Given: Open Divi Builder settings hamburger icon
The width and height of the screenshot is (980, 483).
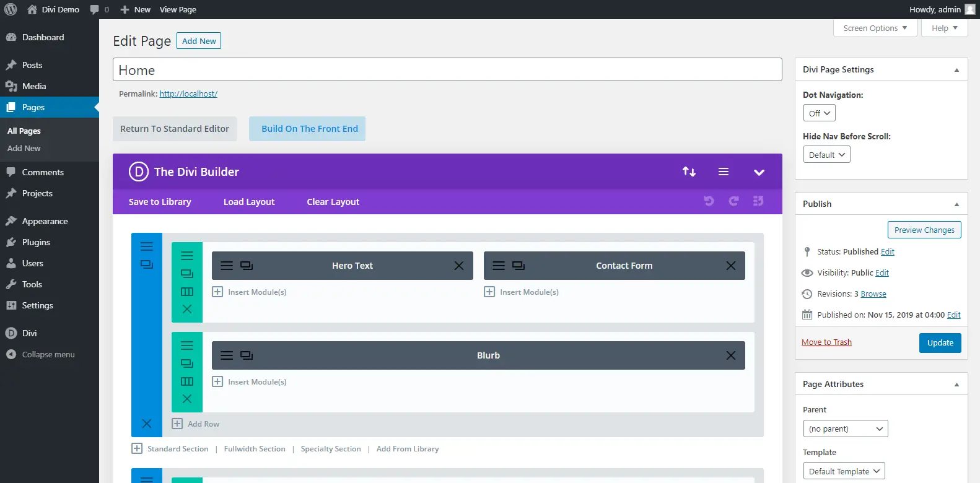Looking at the screenshot, I should point(724,172).
